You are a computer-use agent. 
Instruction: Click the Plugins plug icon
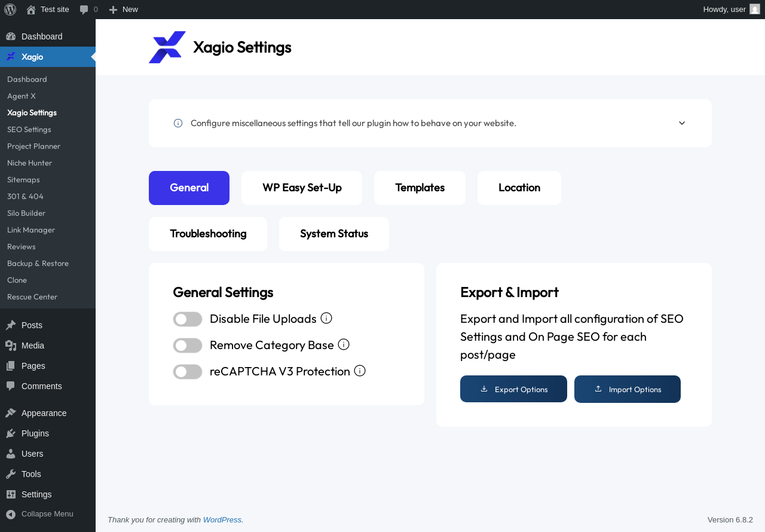tap(11, 433)
